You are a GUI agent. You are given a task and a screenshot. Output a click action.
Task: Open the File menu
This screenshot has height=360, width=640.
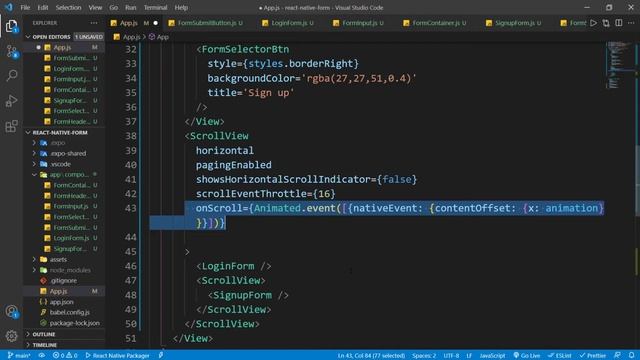pos(25,7)
